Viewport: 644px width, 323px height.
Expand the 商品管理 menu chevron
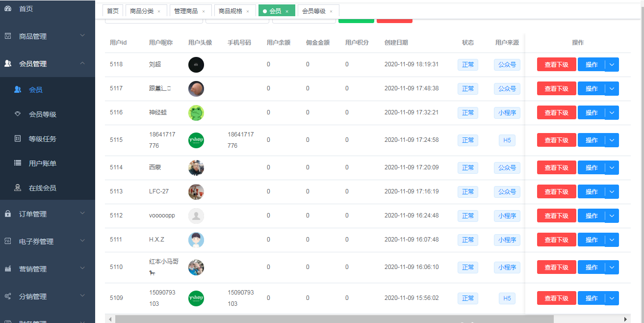[82, 35]
